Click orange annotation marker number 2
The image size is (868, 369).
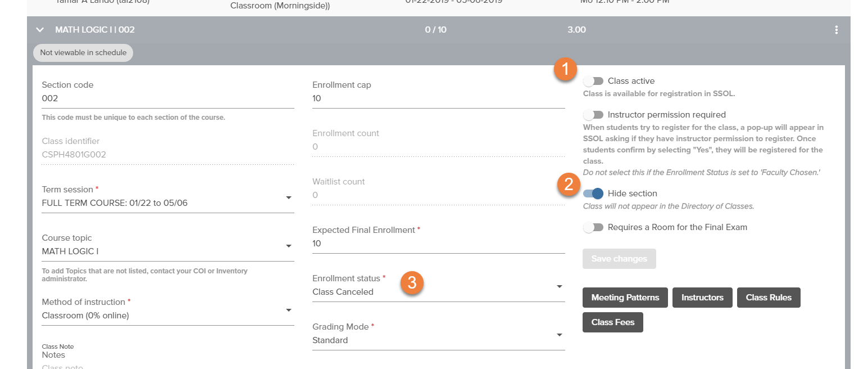(x=569, y=185)
